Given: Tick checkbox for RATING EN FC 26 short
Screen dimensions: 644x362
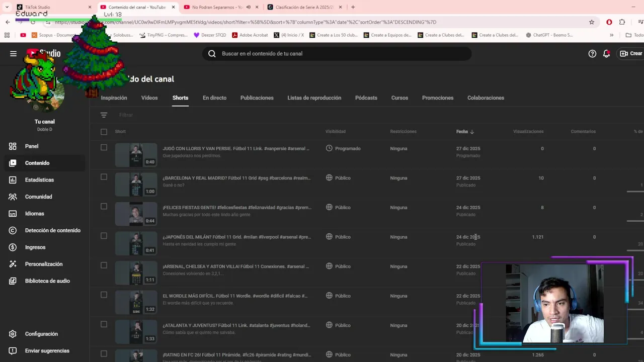Looking at the screenshot, I should pos(104,354).
